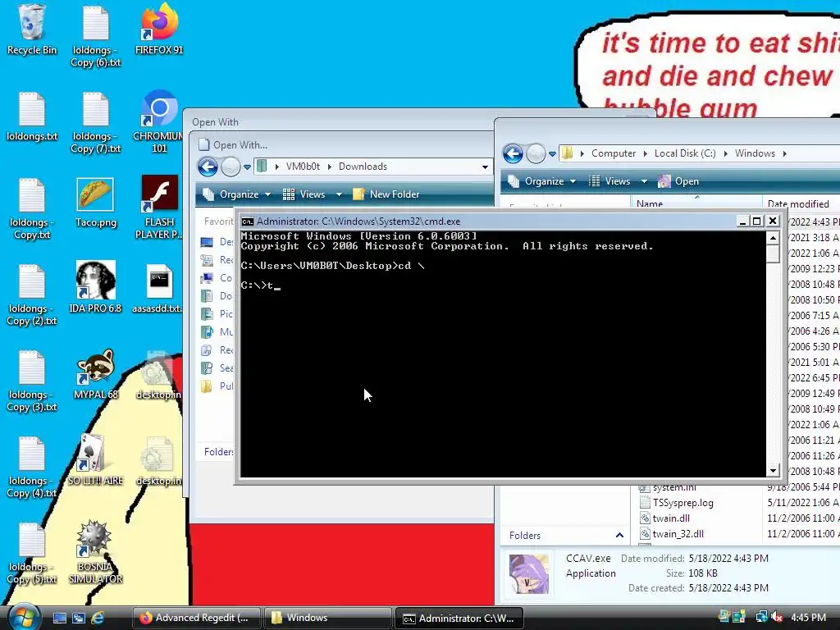Click cmd window scrollbar thumb
The image size is (840, 630).
(773, 253)
